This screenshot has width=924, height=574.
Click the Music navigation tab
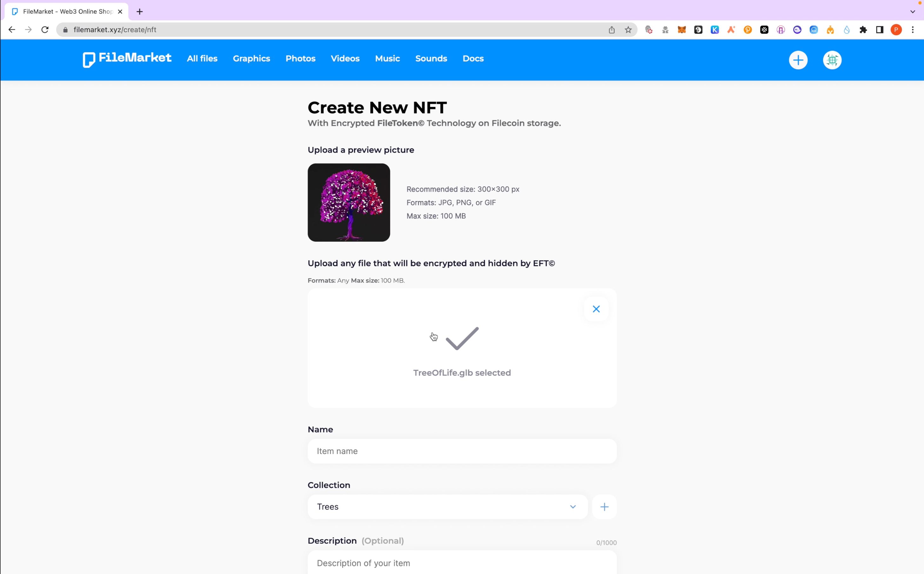(x=388, y=58)
